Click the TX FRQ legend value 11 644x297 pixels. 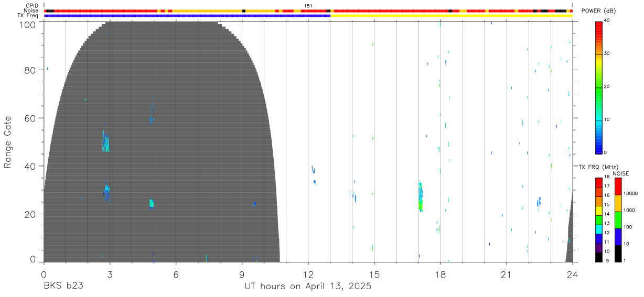[607, 242]
